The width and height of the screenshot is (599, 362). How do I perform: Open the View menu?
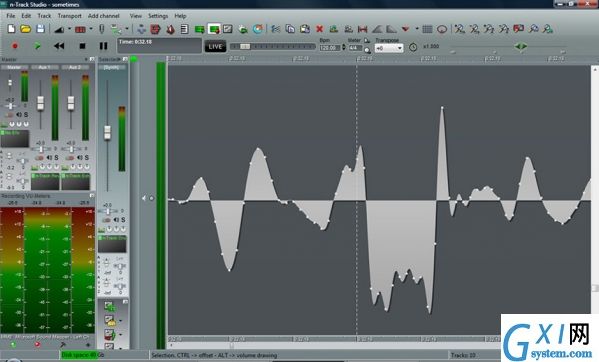[136, 16]
